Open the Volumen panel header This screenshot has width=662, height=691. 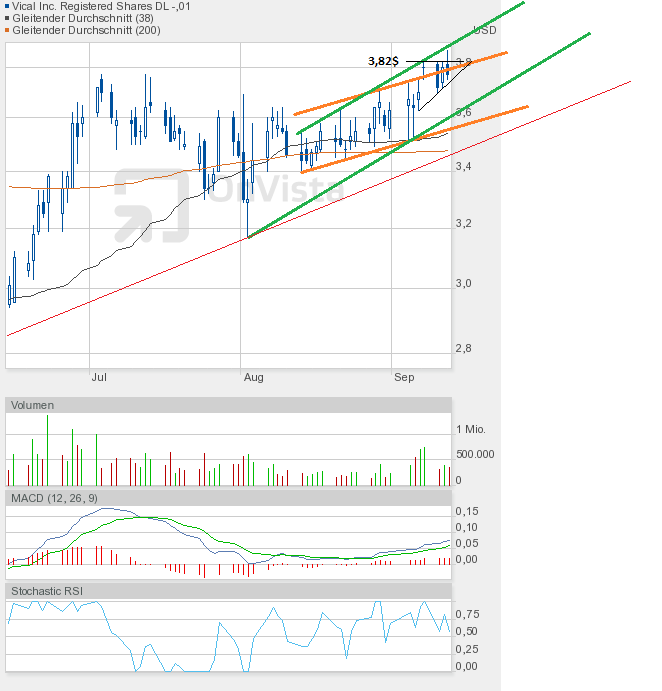coord(34,405)
